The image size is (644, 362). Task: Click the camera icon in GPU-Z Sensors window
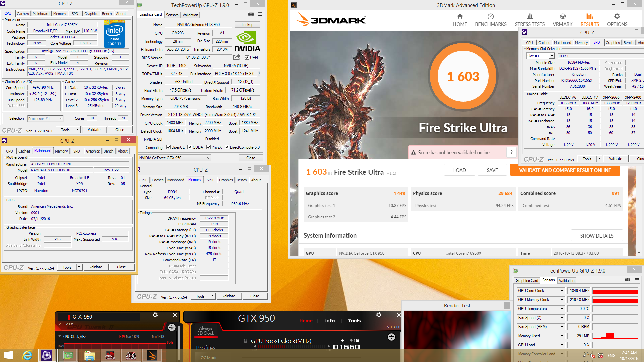tap(627, 280)
